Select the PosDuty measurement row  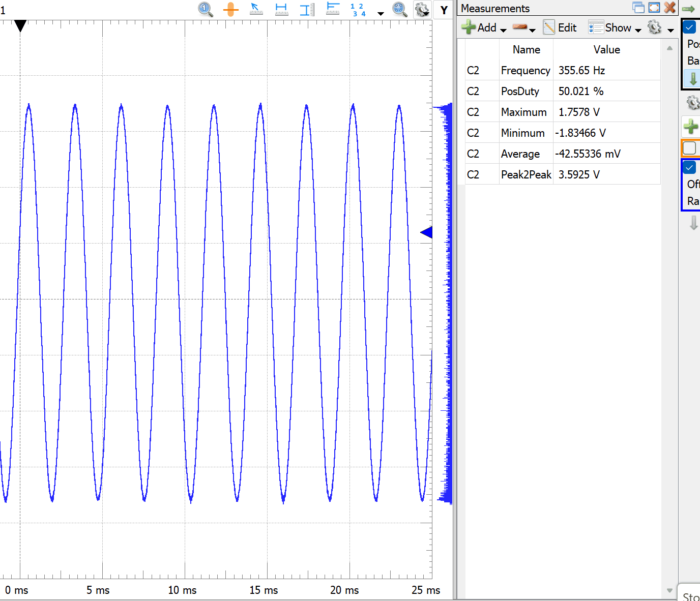tap(563, 91)
